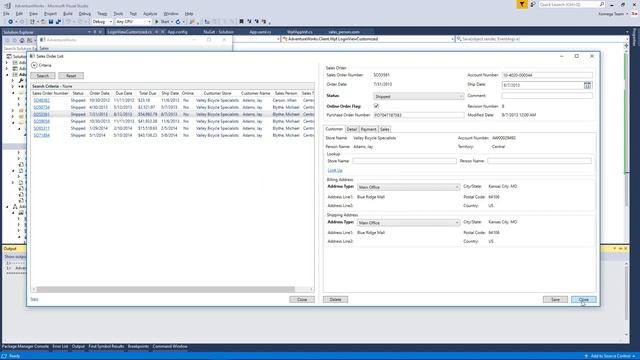640x360 pixels.
Task: Click the Open File toolbar icon
Action: point(43,22)
